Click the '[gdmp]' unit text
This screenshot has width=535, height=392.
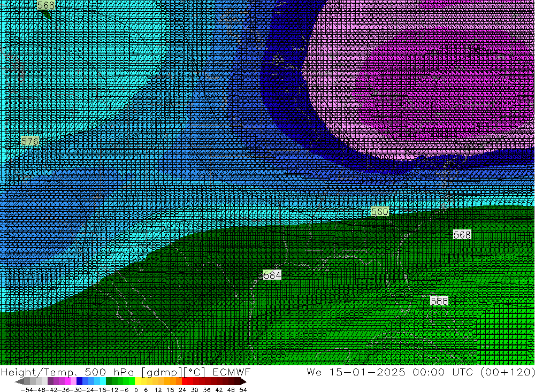tap(162, 372)
